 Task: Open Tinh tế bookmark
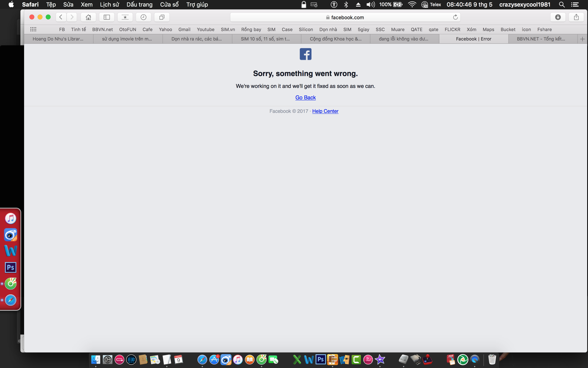78,29
